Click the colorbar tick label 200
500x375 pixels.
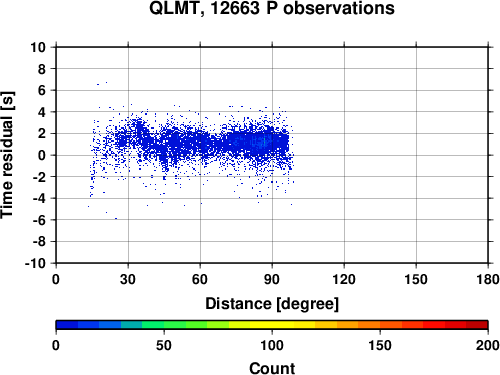point(487,345)
